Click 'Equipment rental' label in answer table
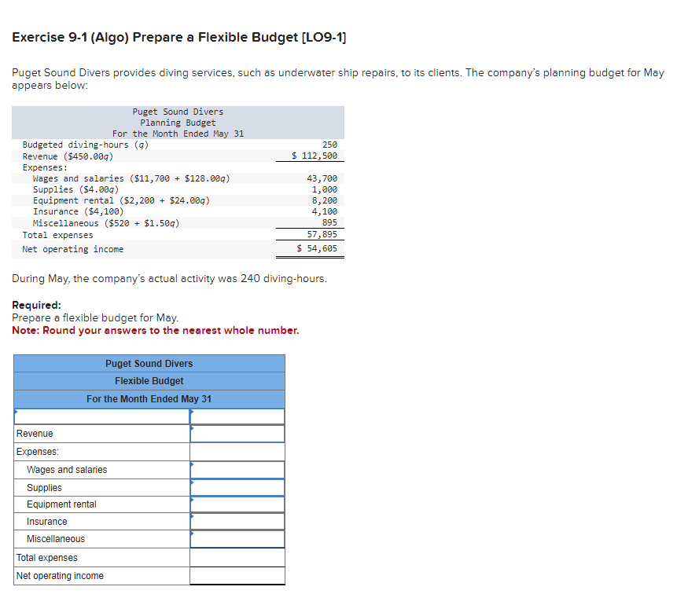This screenshot has height=616, width=699. [x=61, y=504]
